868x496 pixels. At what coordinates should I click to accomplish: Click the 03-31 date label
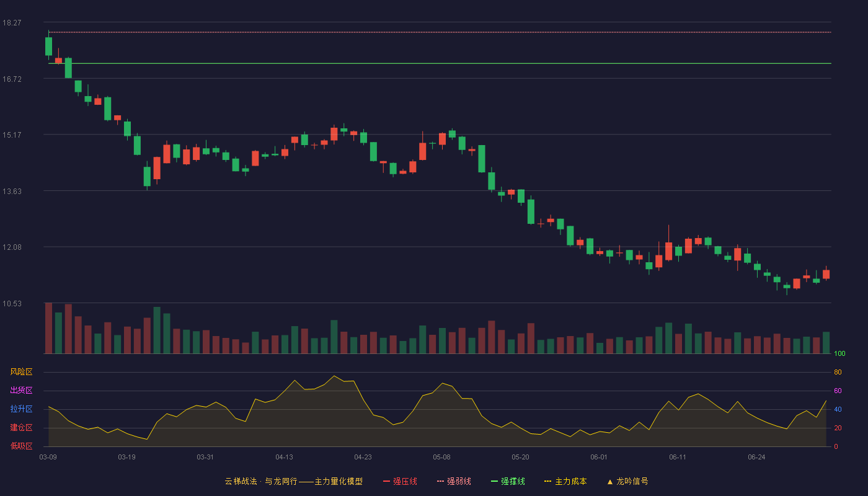click(205, 457)
